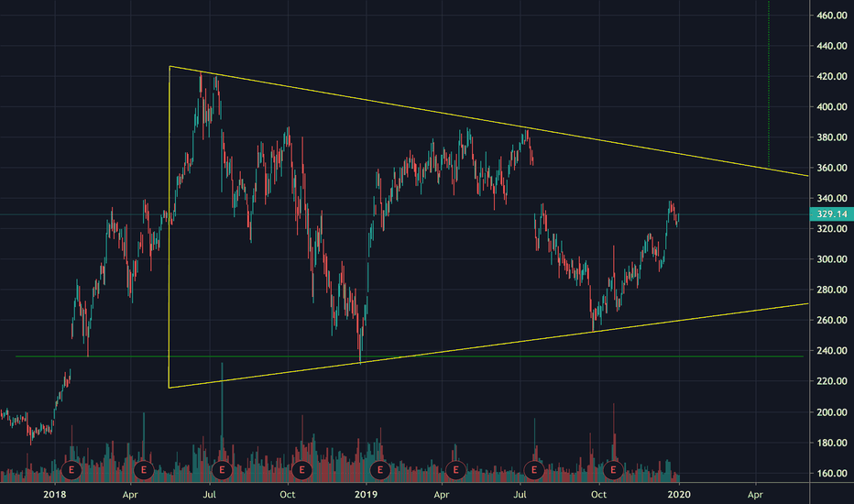This screenshot has height=504, width=854.
Task: Click the earnings E marker after Oct 2018
Action: 301,470
